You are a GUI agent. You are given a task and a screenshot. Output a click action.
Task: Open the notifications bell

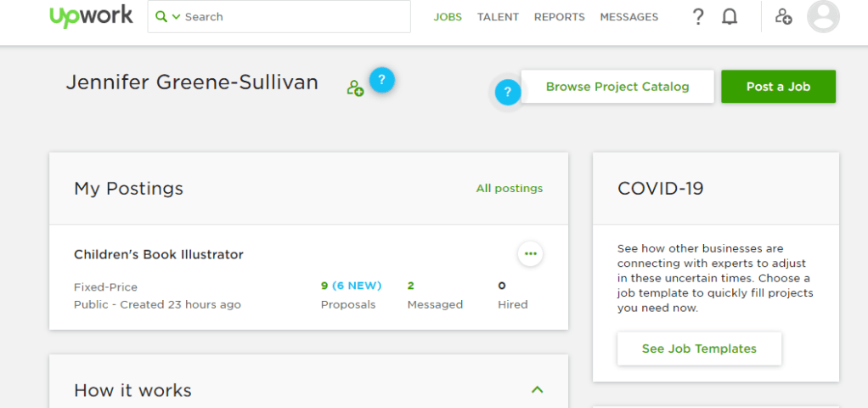(730, 17)
